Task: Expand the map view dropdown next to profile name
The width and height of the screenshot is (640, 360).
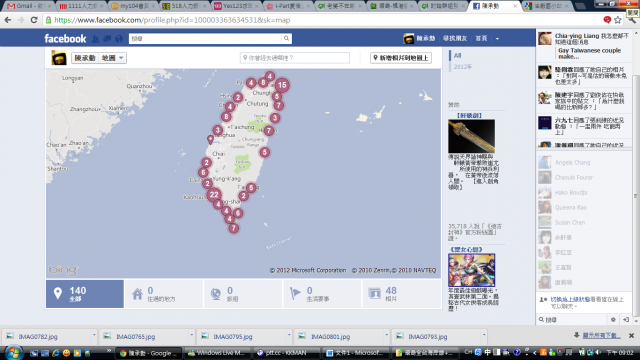Action: click(x=112, y=58)
